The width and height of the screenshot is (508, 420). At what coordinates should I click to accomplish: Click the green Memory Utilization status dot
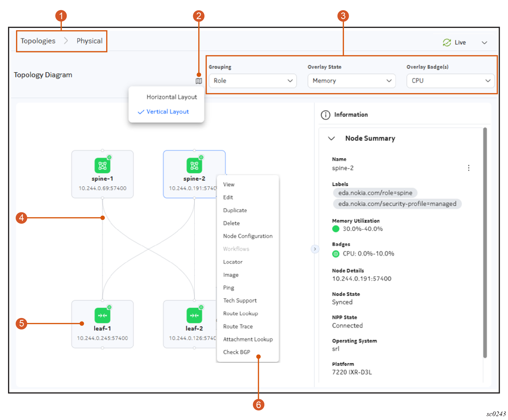pyautogui.click(x=336, y=229)
